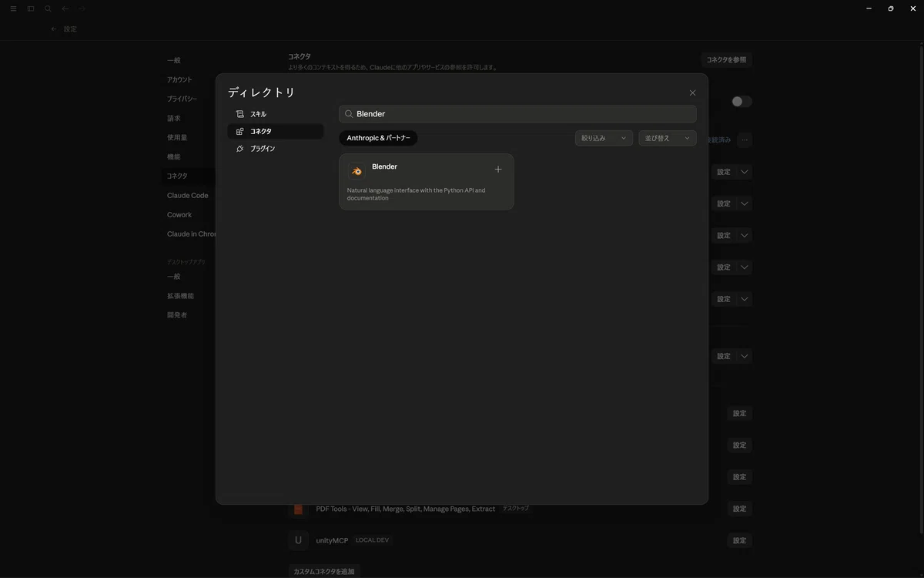Add the Blender connector with the plus icon
This screenshot has height=578, width=924.
pyautogui.click(x=498, y=170)
